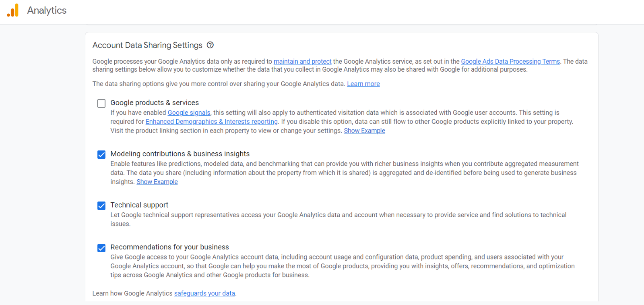Follow the Google signals link
Viewport: 644px width, 305px height.
[x=189, y=113]
